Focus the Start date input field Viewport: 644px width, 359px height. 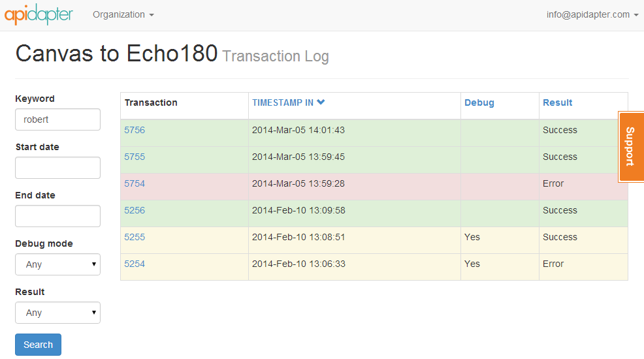pos(58,168)
